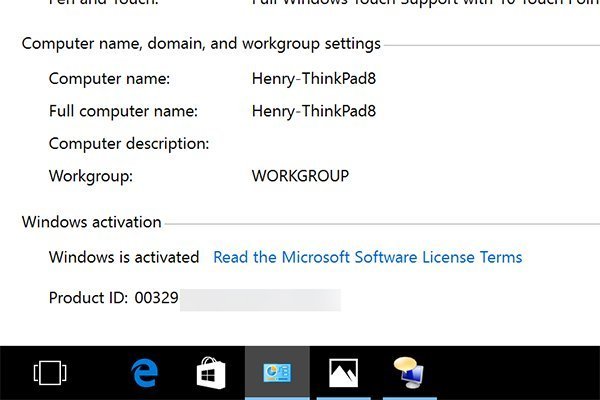Click the 'Workgroup:' label
Viewport: 600px width, 400px height.
91,176
